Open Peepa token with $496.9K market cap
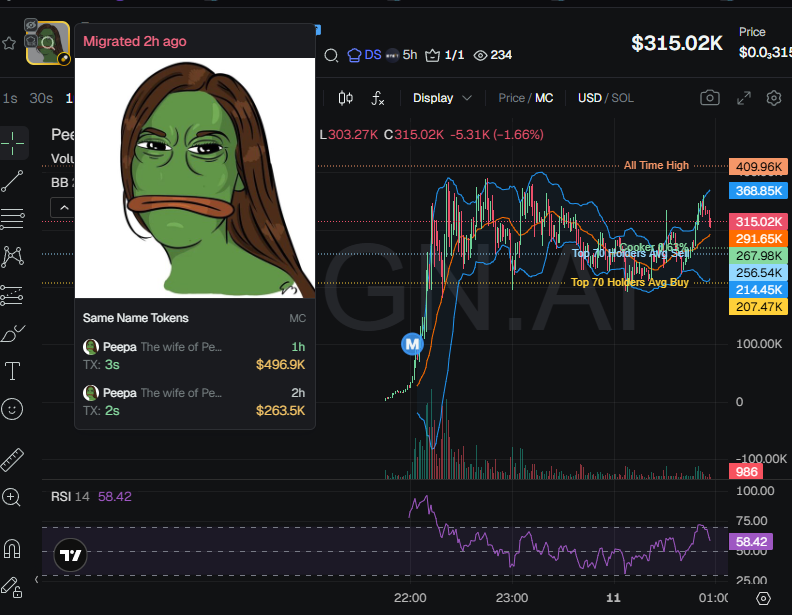The height and width of the screenshot is (615, 792). point(194,355)
